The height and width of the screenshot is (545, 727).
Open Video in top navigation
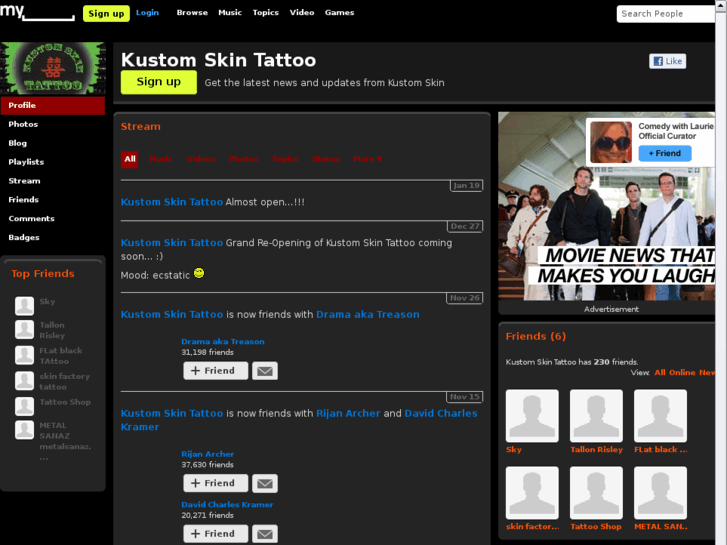click(x=302, y=13)
